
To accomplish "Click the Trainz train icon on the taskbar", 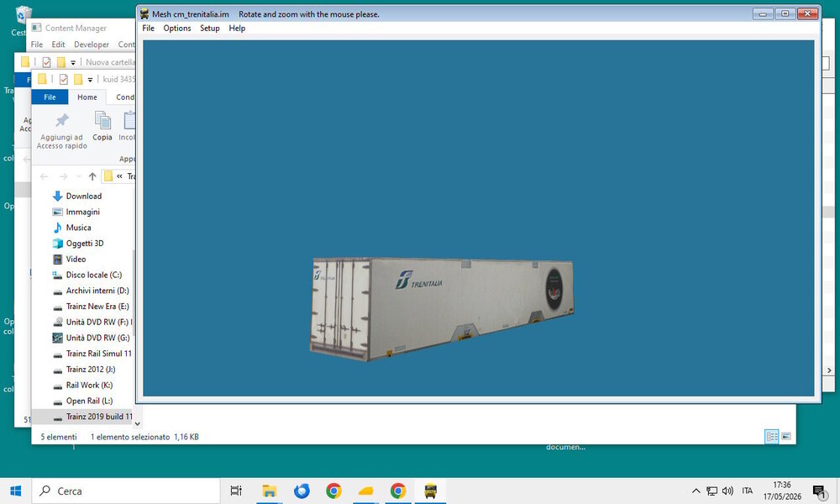I will [x=430, y=491].
